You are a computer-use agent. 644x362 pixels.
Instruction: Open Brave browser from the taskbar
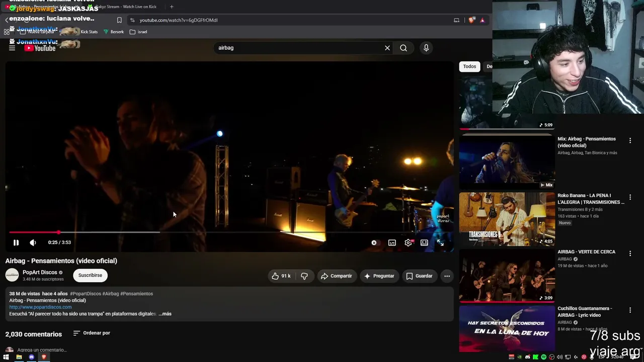(44, 357)
